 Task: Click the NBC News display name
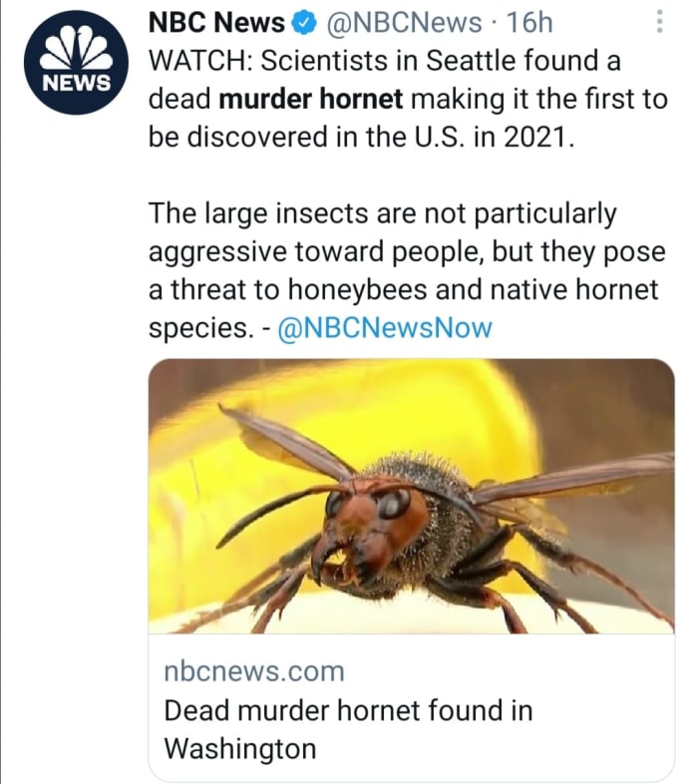(216, 22)
